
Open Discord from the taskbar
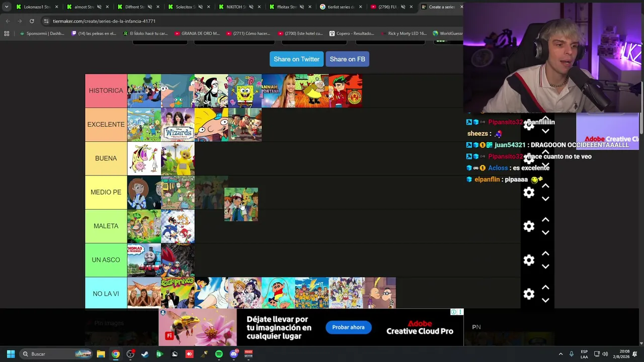(233, 354)
